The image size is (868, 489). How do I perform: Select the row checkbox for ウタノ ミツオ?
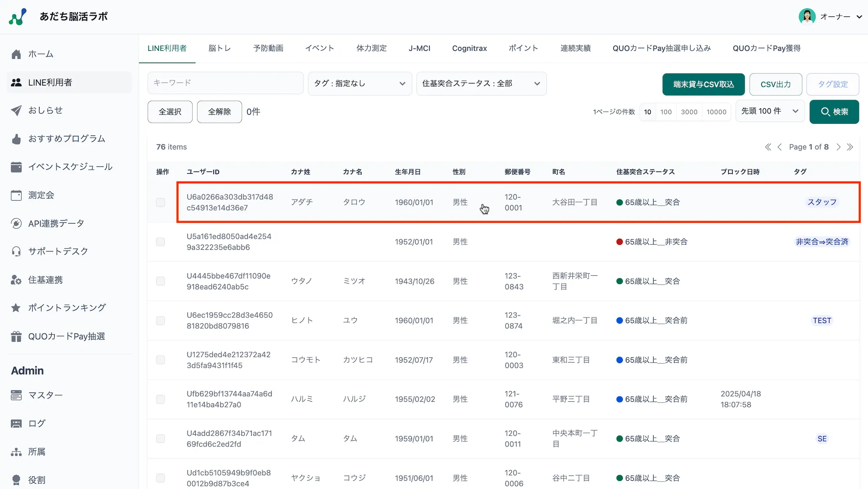pyautogui.click(x=161, y=281)
